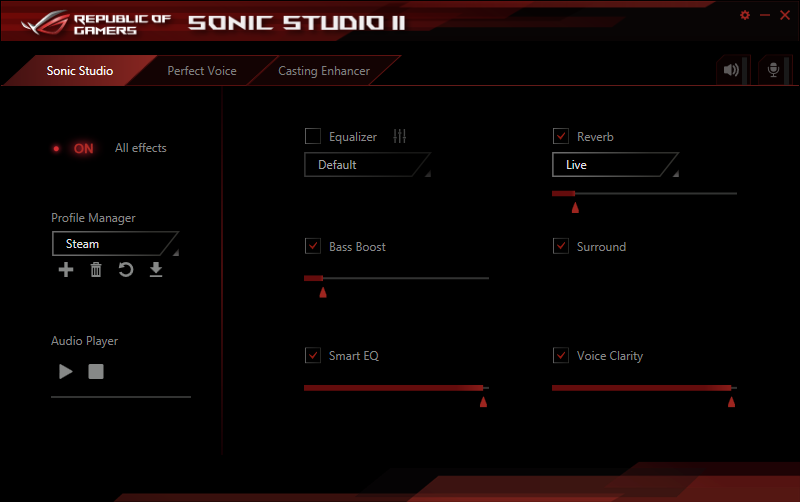Expand the Equalizer Default preset dropdown
This screenshot has width=800, height=502.
click(x=366, y=165)
